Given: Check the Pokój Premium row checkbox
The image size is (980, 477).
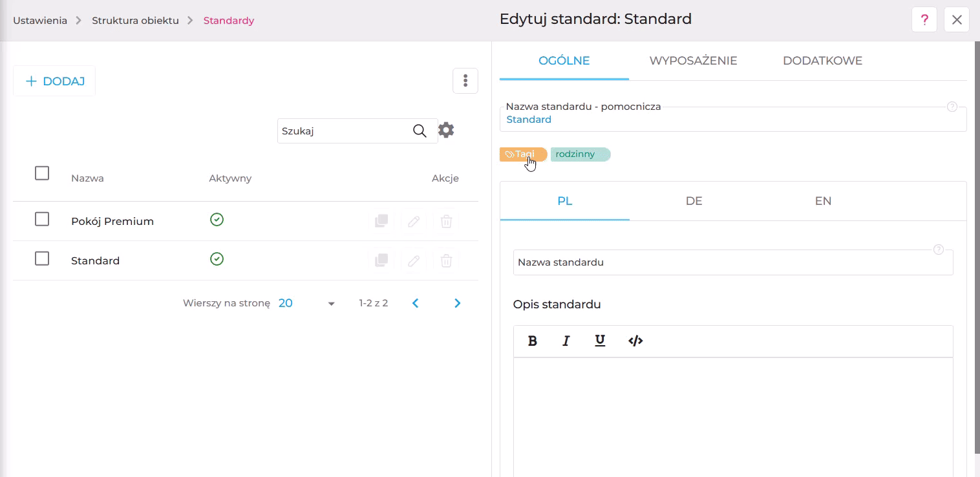Looking at the screenshot, I should click(42, 219).
